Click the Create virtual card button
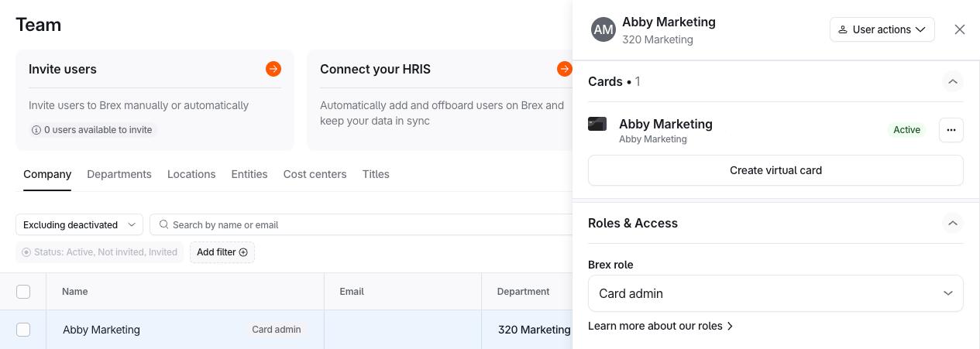The image size is (980, 349). pyautogui.click(x=775, y=170)
